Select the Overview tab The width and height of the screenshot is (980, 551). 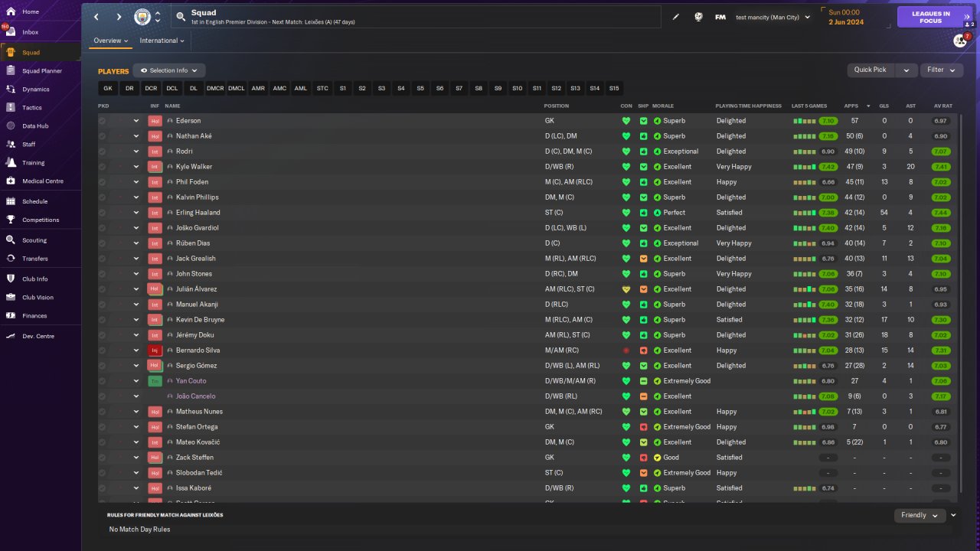pyautogui.click(x=111, y=41)
